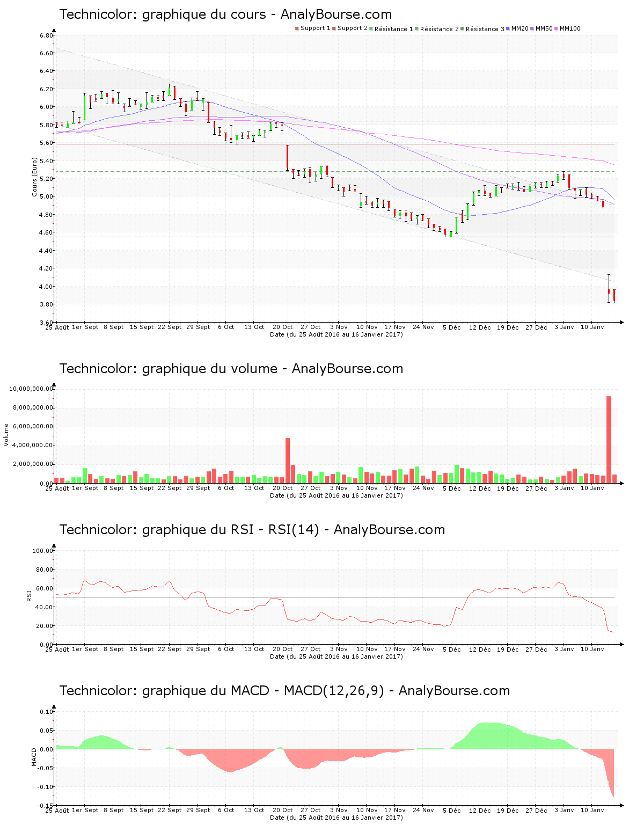
Task: Click the -0.15 value on MACD axis
Action: 45,806
